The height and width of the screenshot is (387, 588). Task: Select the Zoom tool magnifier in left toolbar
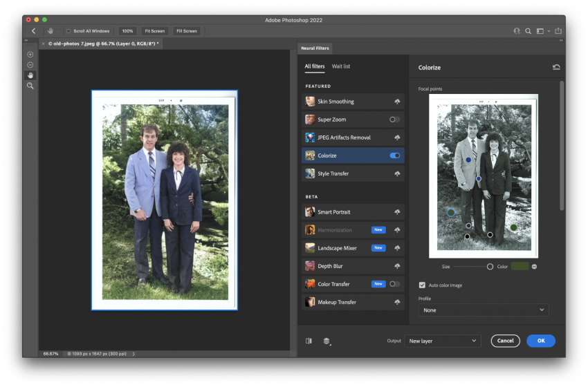[30, 86]
